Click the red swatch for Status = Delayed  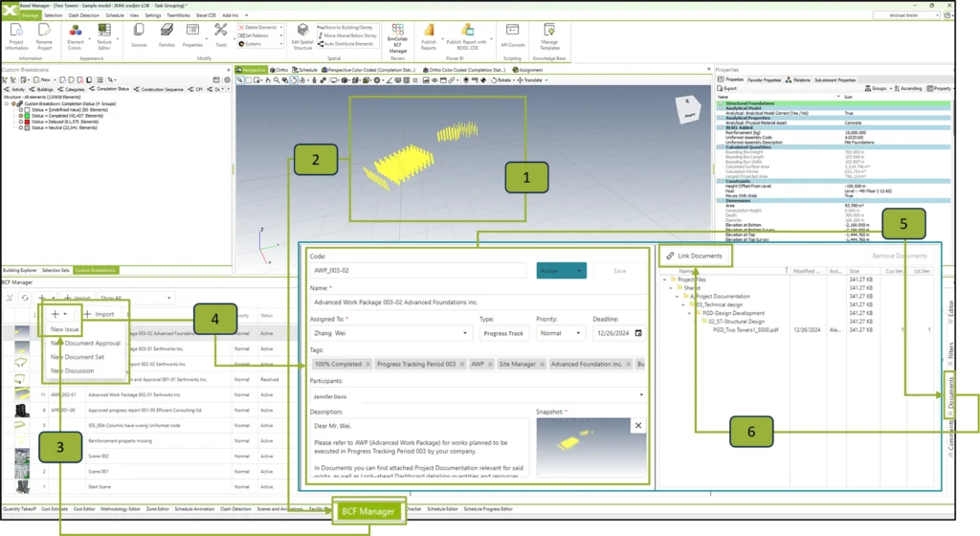28,122
